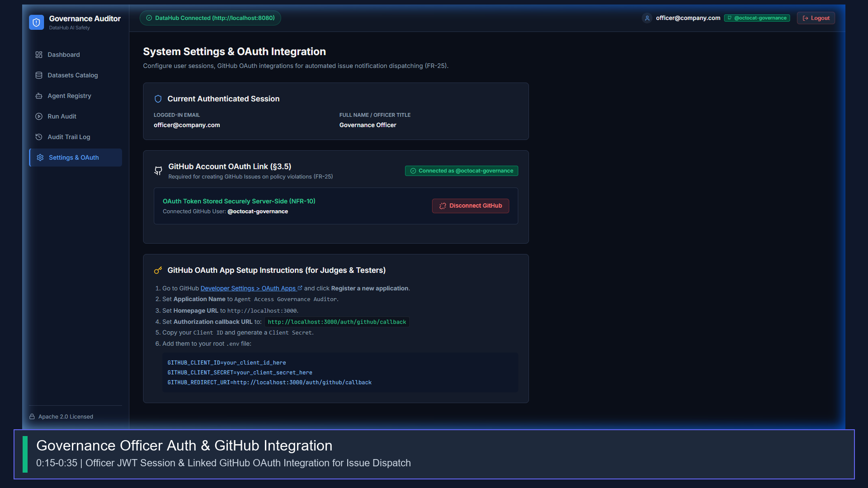Click officer@company.com in the header
868x488 pixels.
pos(688,18)
